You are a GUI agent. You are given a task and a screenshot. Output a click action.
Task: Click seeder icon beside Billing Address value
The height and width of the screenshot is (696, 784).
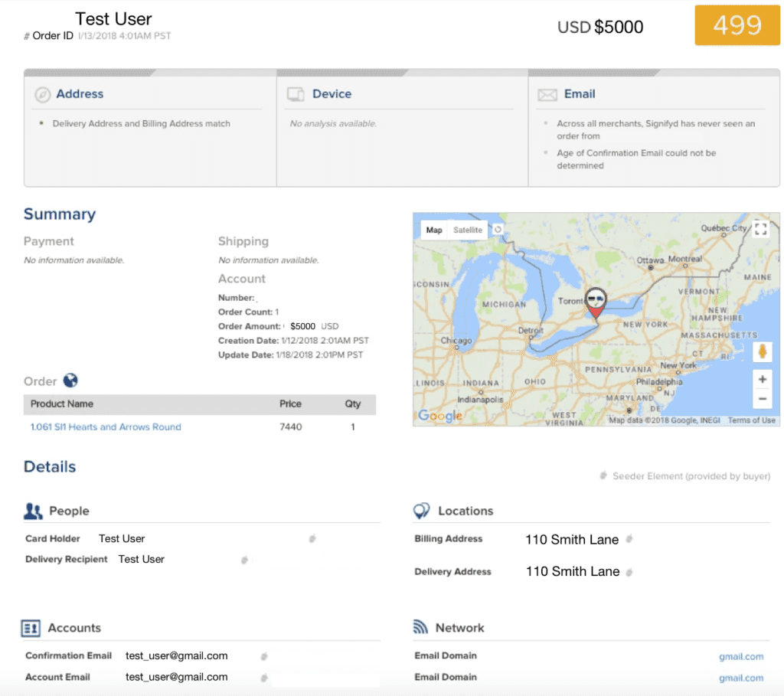click(629, 538)
